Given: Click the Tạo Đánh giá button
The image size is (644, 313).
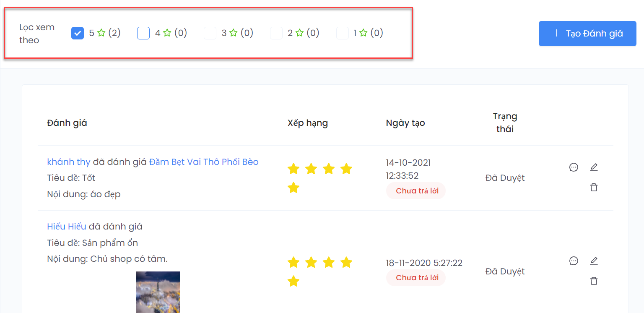Looking at the screenshot, I should [587, 34].
